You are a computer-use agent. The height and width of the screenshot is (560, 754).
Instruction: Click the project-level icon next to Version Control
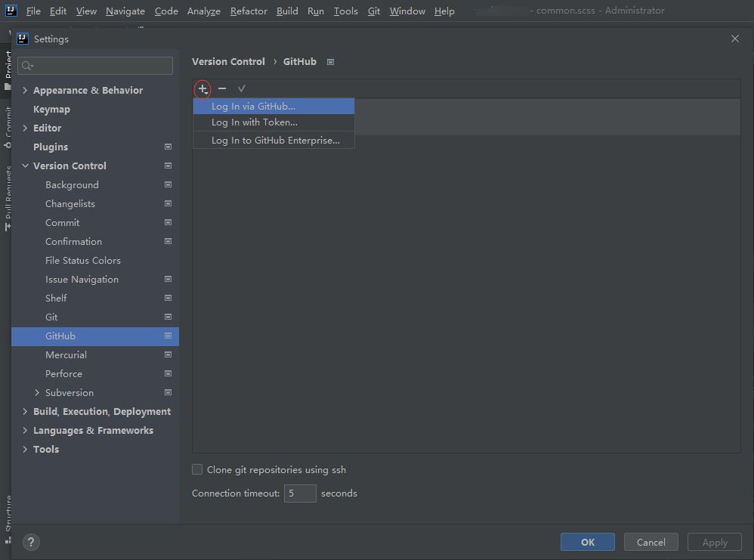pyautogui.click(x=168, y=166)
